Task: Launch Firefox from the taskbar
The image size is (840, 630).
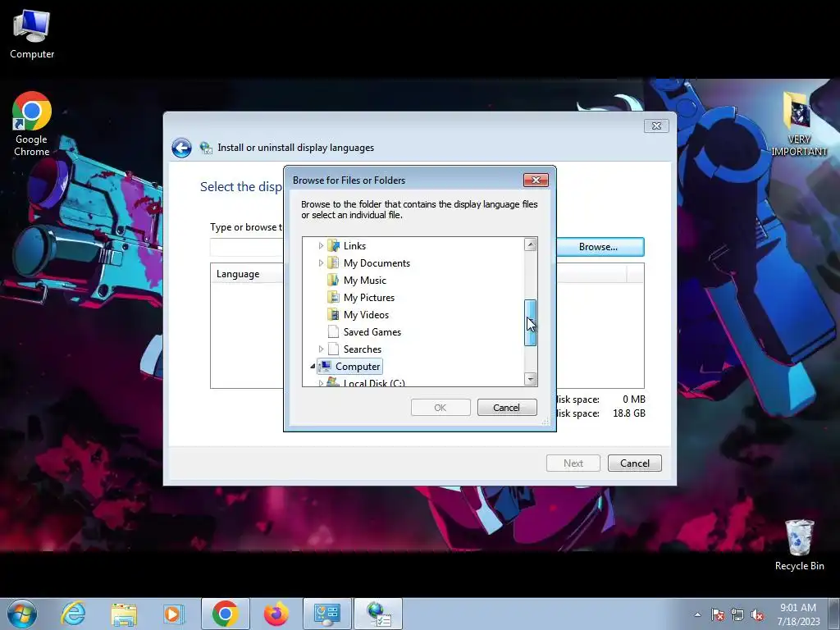Action: click(276, 614)
